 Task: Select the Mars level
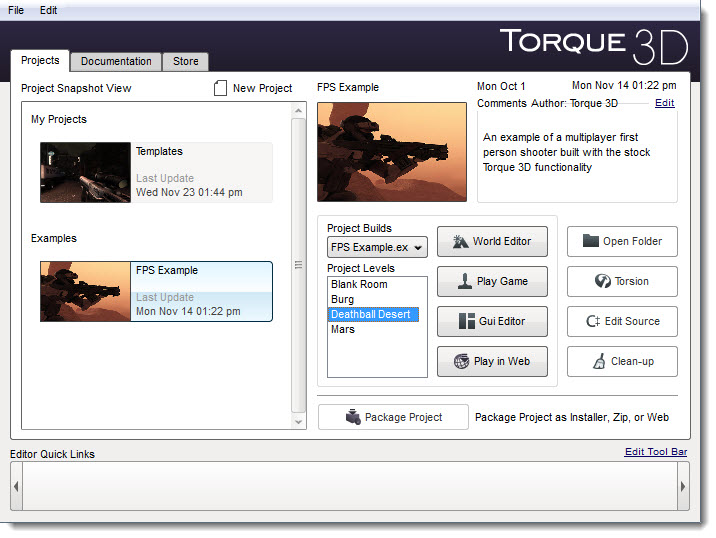343,329
